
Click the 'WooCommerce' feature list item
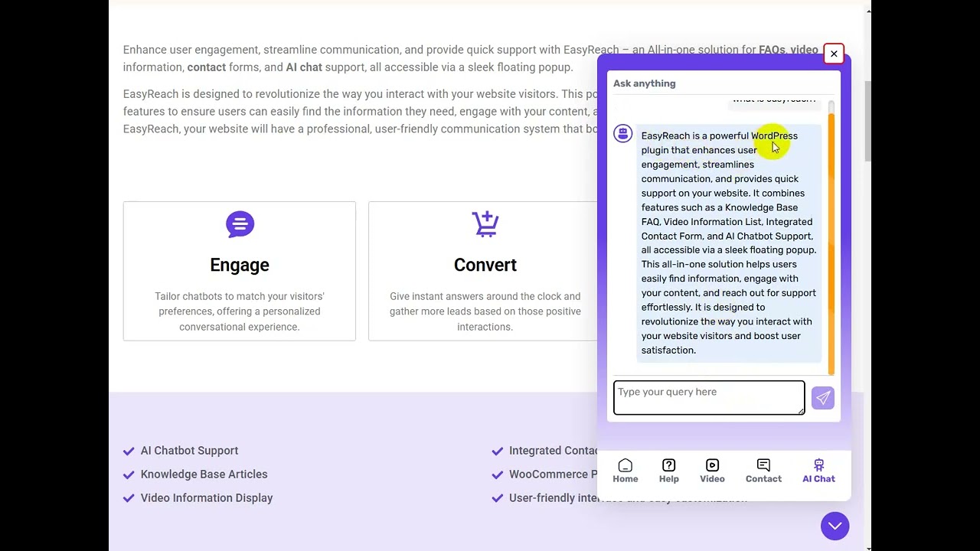click(553, 474)
